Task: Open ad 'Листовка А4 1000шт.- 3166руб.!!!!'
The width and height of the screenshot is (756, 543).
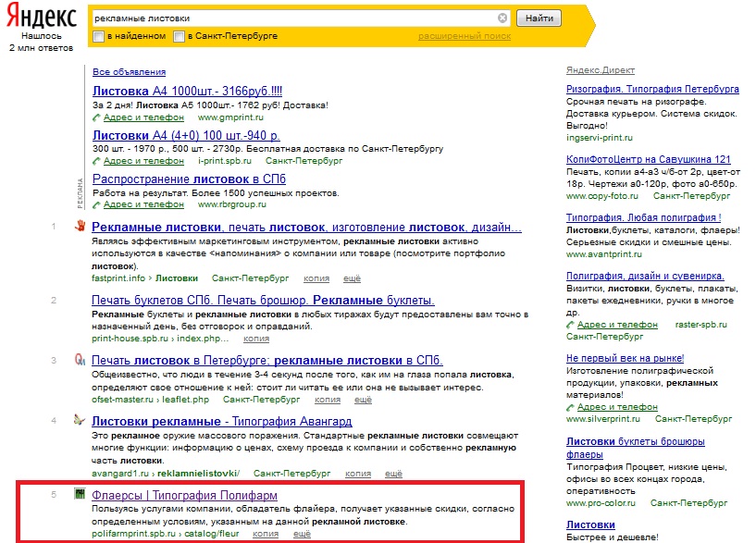Action: (187, 91)
